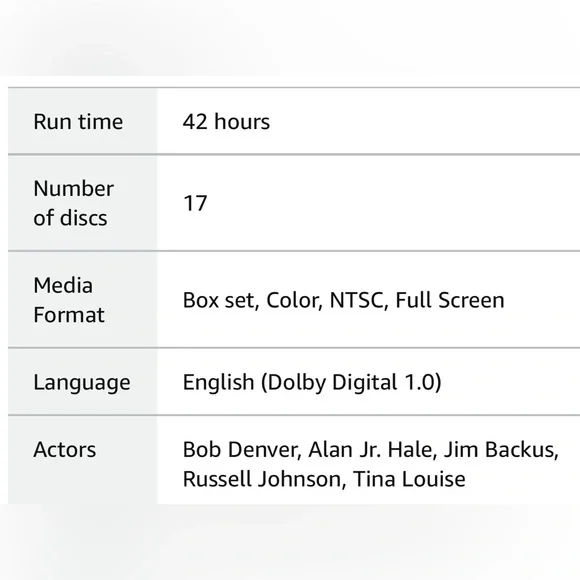Click actor name Jim Backus
The width and height of the screenshot is (580, 580).
pyautogui.click(x=500, y=450)
